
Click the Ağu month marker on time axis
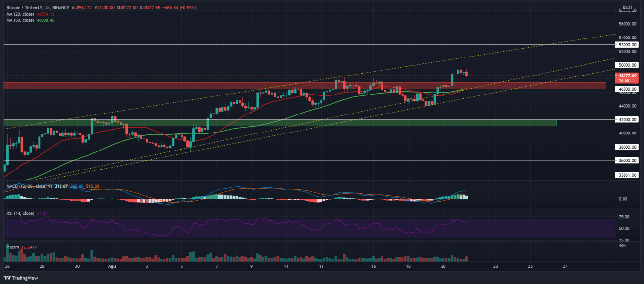(x=112, y=267)
